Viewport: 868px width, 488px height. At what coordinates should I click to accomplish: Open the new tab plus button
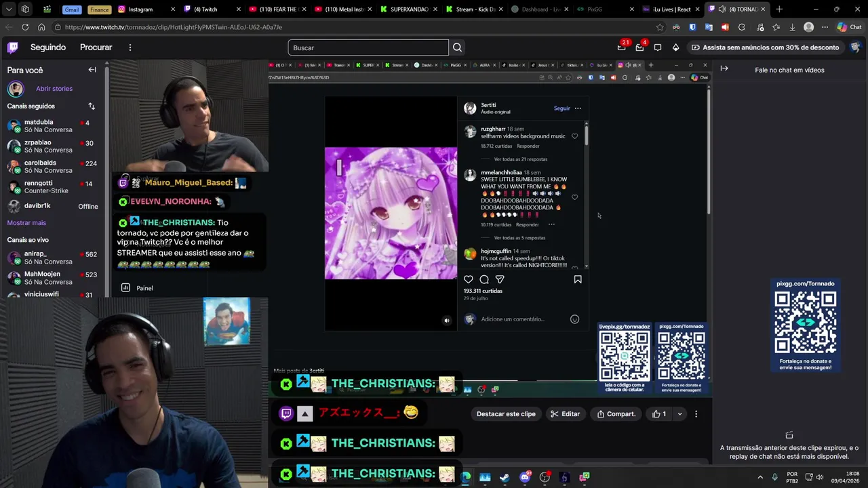click(779, 9)
